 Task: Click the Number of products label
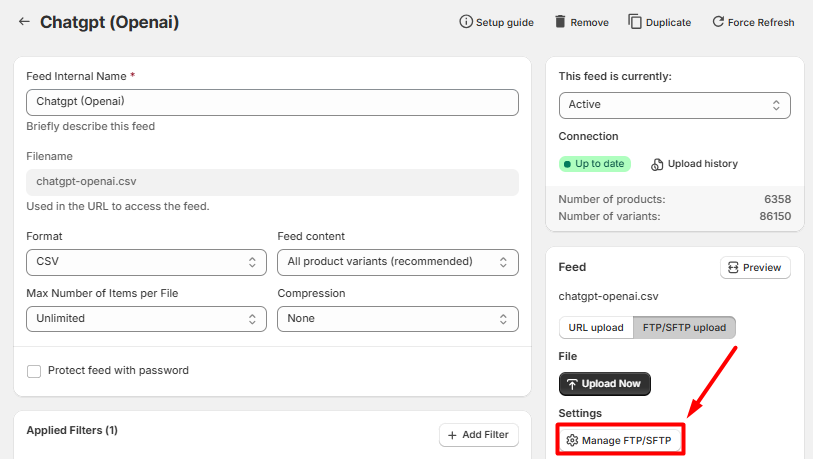[x=612, y=199]
